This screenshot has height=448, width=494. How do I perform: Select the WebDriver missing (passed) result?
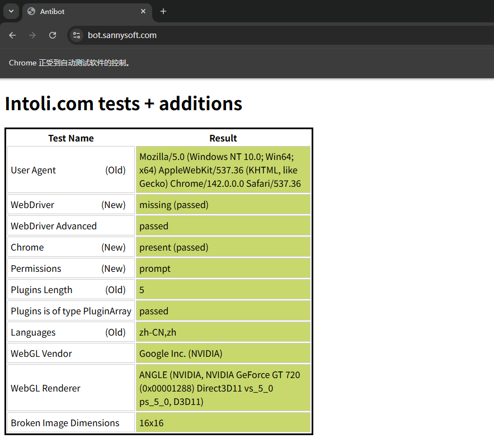pos(223,205)
